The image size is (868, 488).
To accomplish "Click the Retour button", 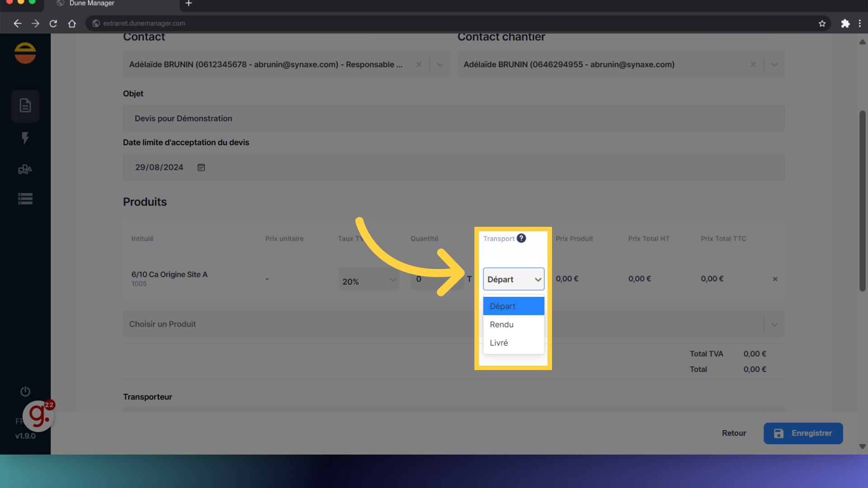I will [734, 433].
